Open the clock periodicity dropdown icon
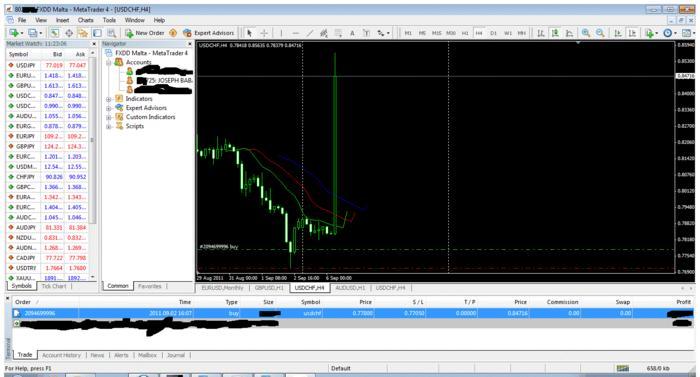This screenshot has width=700, height=377. [x=669, y=33]
